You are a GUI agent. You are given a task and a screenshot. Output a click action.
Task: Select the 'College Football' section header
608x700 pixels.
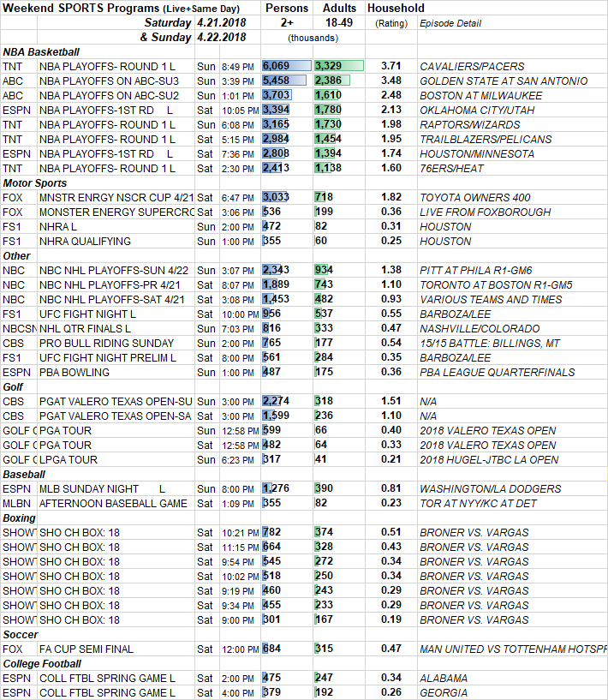(42, 664)
